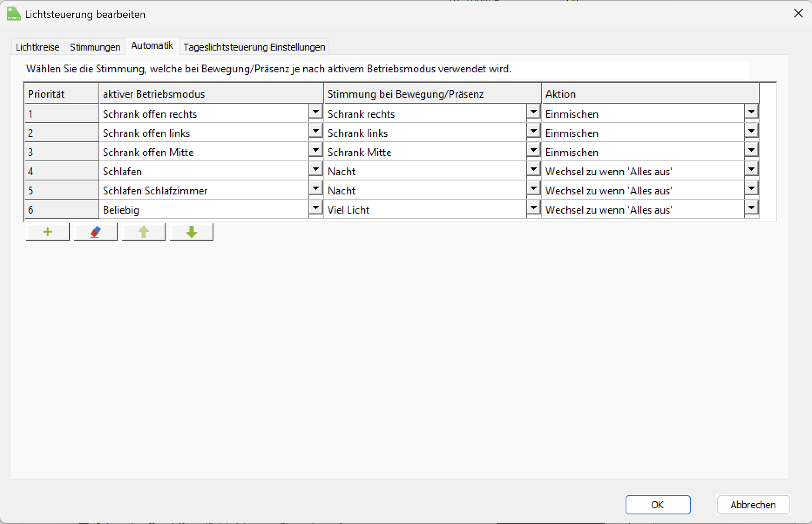Click the move row up arrow
812x524 pixels.
pos(144,232)
